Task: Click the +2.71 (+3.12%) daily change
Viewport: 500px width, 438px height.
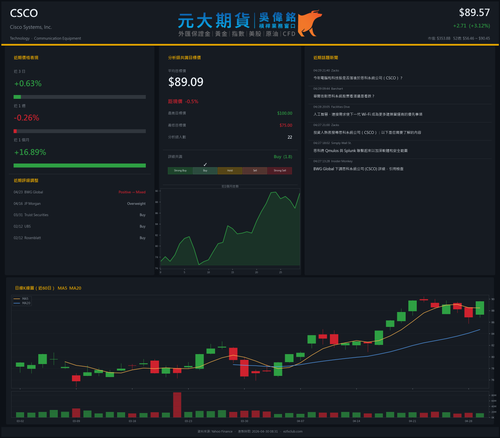Action: (471, 26)
